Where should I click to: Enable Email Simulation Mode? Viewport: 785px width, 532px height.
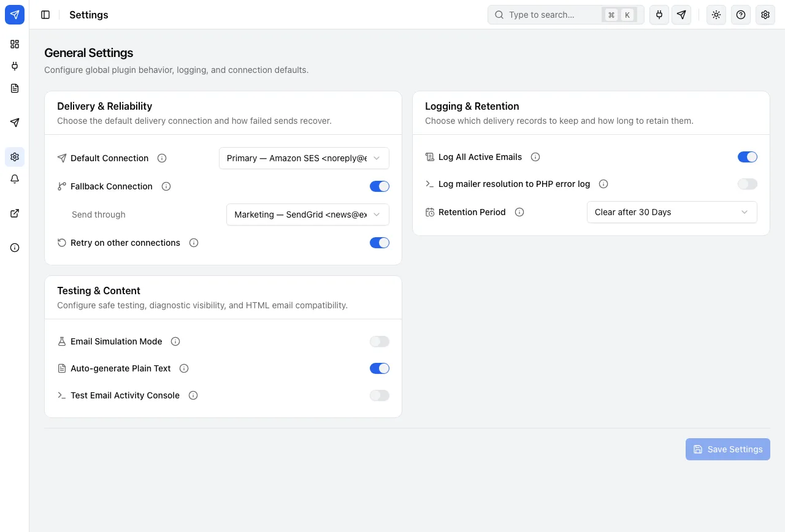pos(380,341)
